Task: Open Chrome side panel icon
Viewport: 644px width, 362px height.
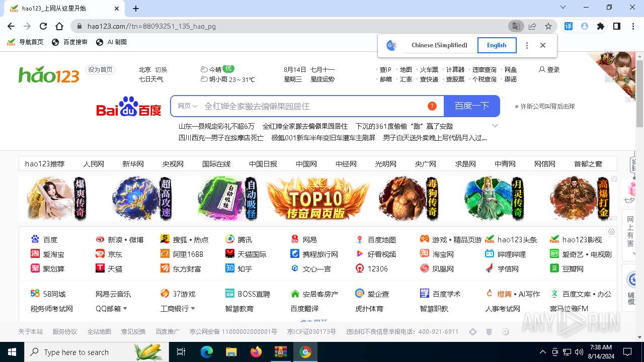Action: (616, 26)
